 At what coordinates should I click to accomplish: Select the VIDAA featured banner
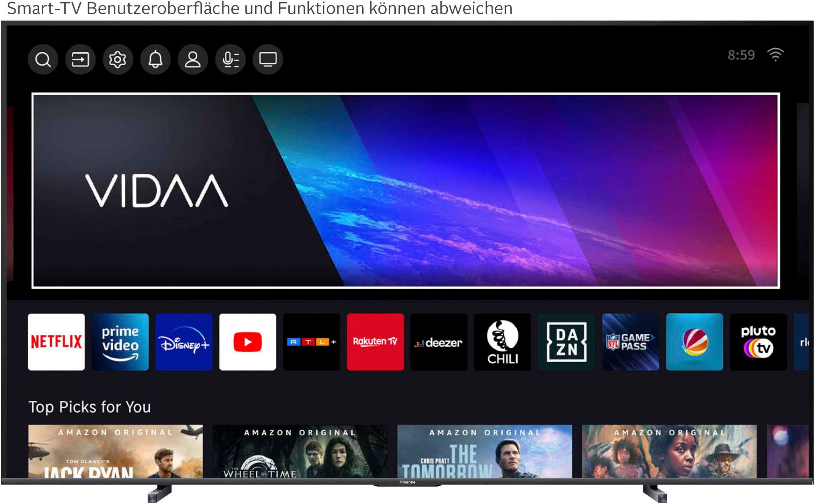pyautogui.click(x=406, y=191)
